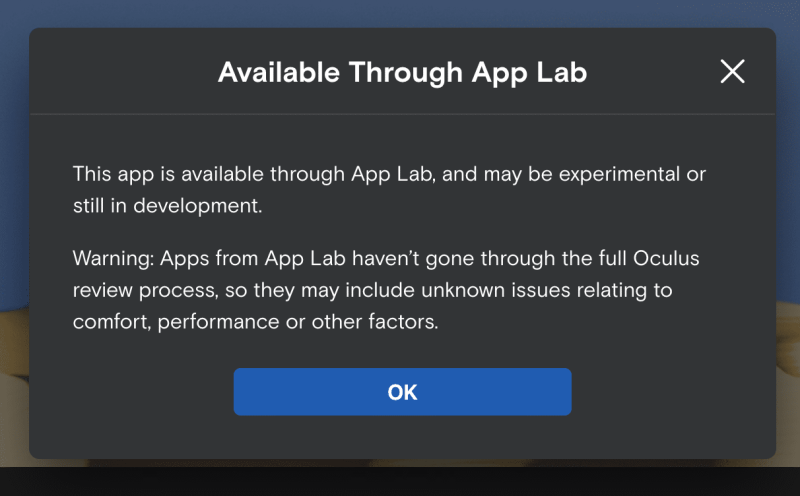
Task: Click the word 'Warning:' in the second paragraph
Action: point(113,259)
